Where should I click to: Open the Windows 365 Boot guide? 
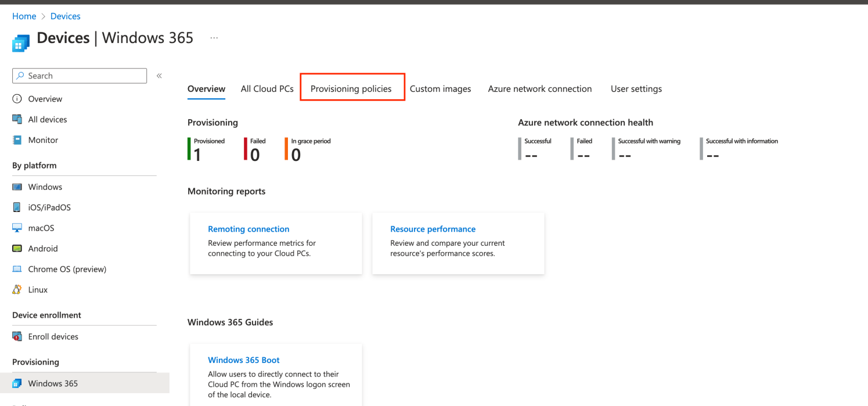pos(243,360)
